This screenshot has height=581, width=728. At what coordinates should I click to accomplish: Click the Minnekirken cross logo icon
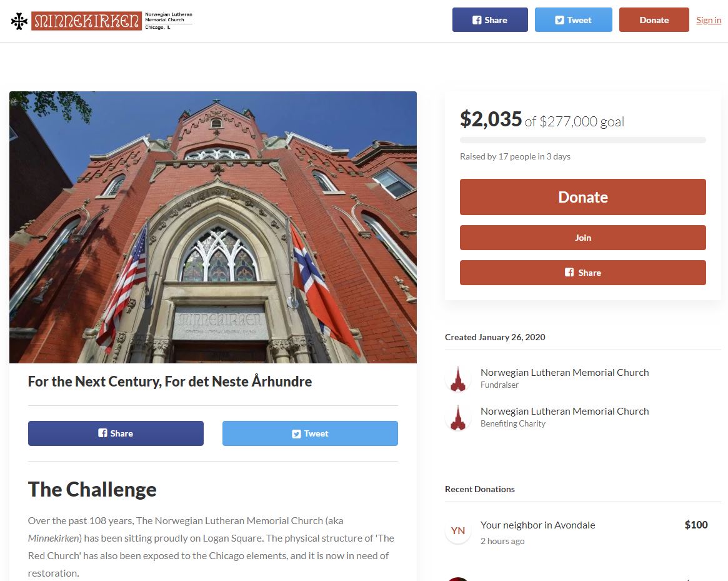[19, 21]
